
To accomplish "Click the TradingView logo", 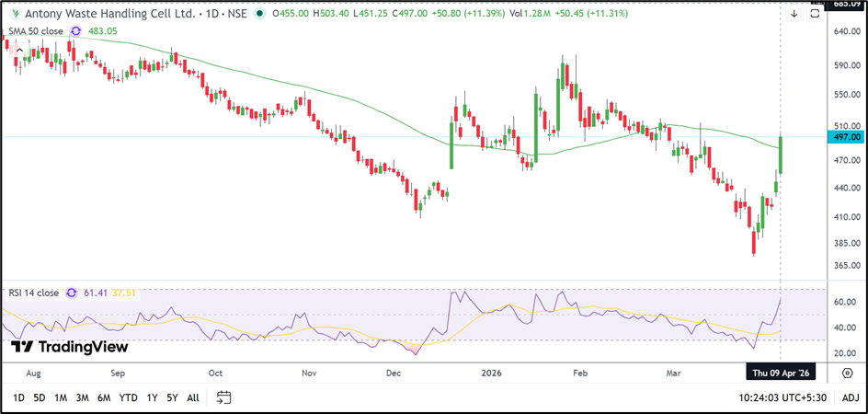I will click(x=70, y=347).
